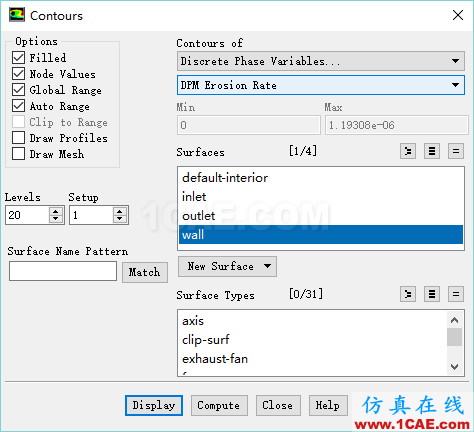Select the outlet surface in the list
This screenshot has height=432, width=474.
[x=321, y=216]
